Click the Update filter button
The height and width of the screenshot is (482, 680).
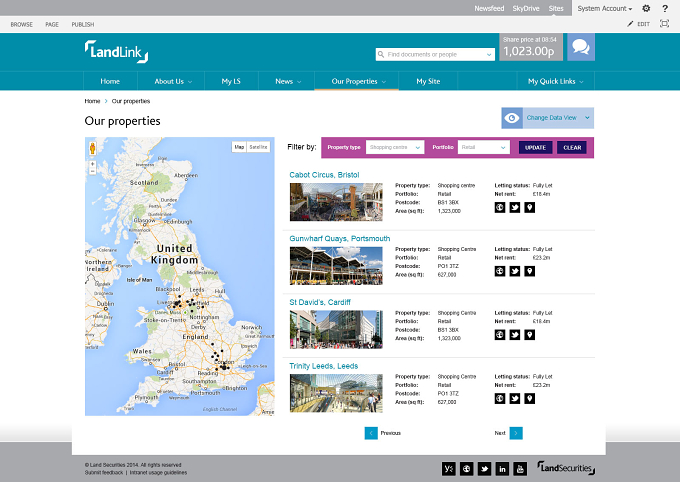[535, 148]
